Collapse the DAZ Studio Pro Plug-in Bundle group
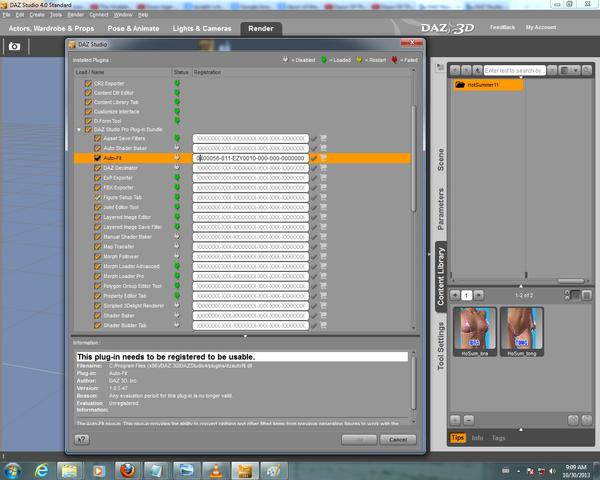The image size is (600, 480). tap(79, 129)
